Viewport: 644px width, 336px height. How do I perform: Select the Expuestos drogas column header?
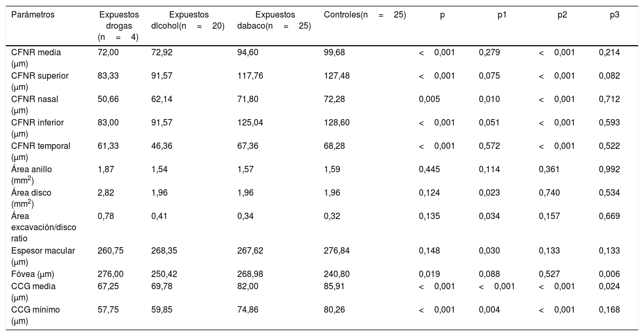[118, 26]
